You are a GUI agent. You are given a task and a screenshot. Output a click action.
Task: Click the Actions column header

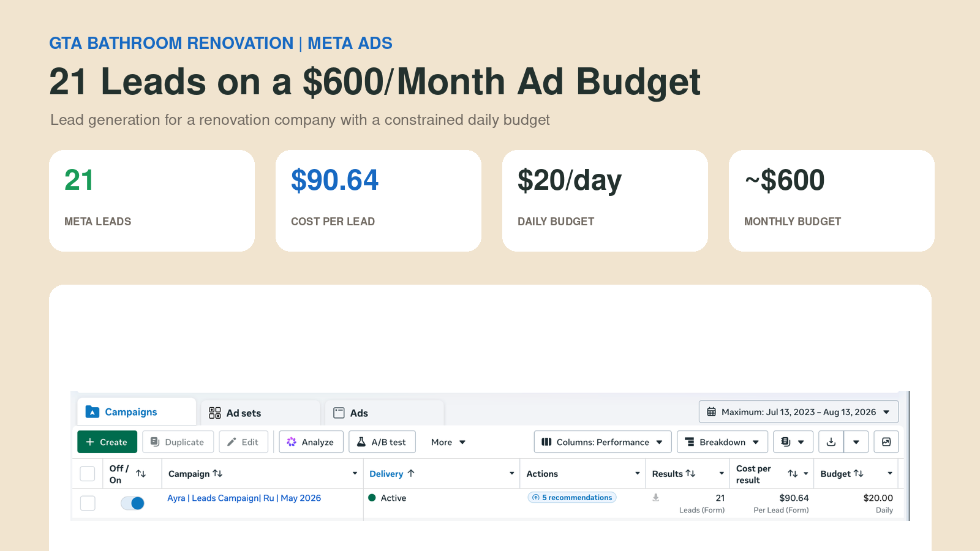tap(542, 474)
